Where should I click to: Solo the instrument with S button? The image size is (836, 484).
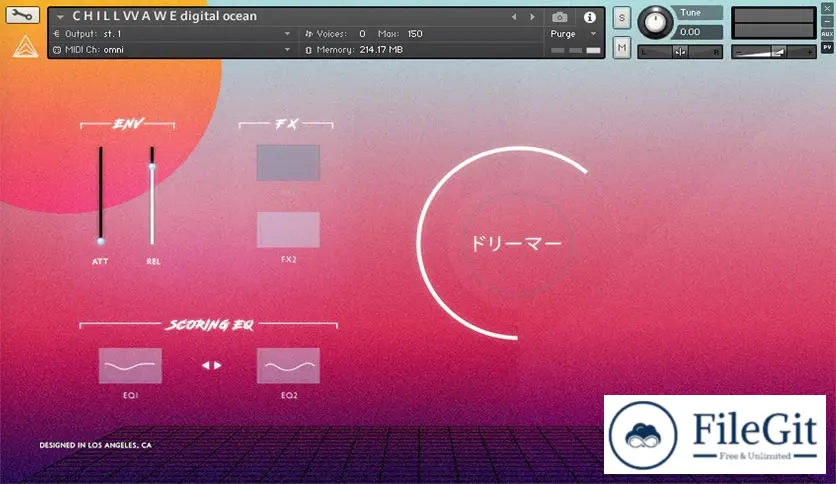coord(622,18)
